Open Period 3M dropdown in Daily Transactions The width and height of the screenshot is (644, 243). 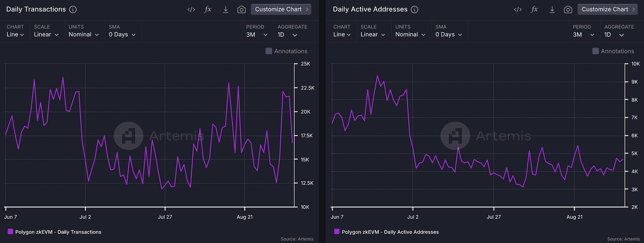point(257,34)
